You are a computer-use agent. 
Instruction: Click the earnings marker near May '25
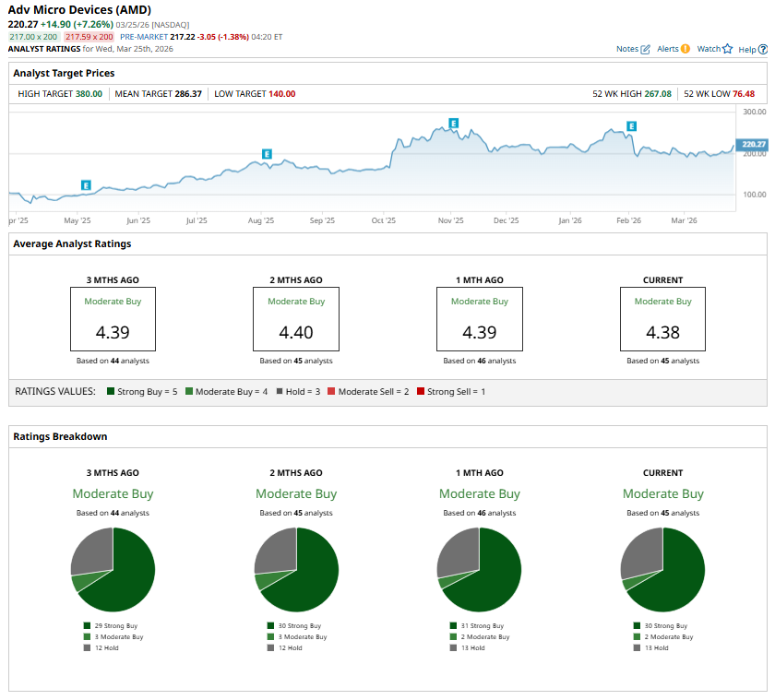click(86, 185)
